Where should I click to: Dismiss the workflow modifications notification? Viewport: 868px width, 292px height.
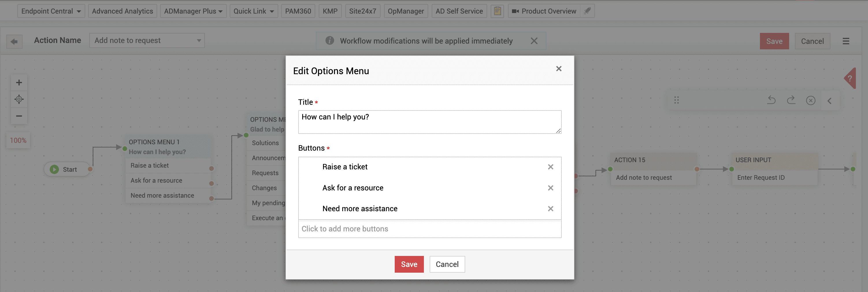[534, 41]
